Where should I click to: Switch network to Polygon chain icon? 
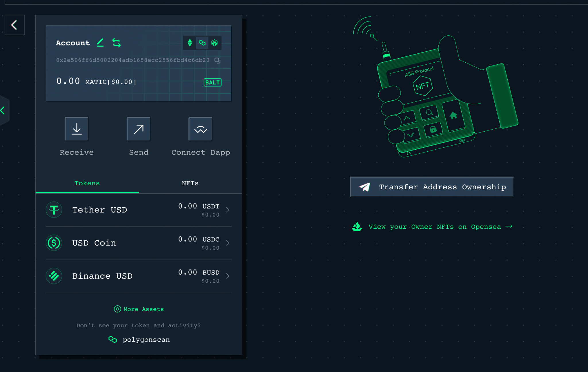tap(202, 43)
